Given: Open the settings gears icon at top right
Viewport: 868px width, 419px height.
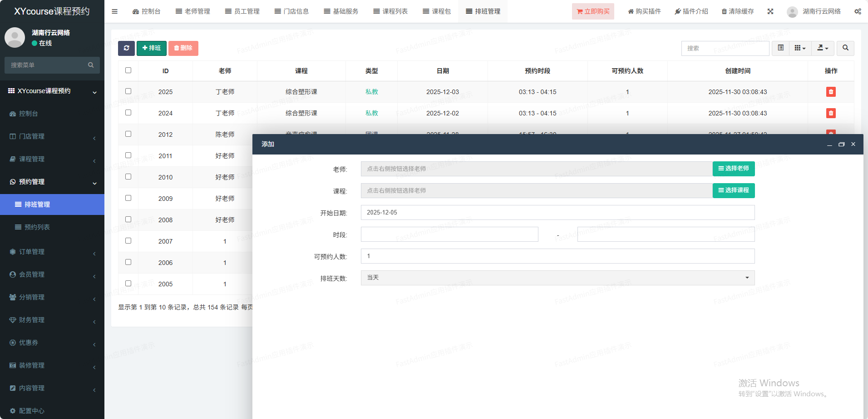Looking at the screenshot, I should point(858,11).
